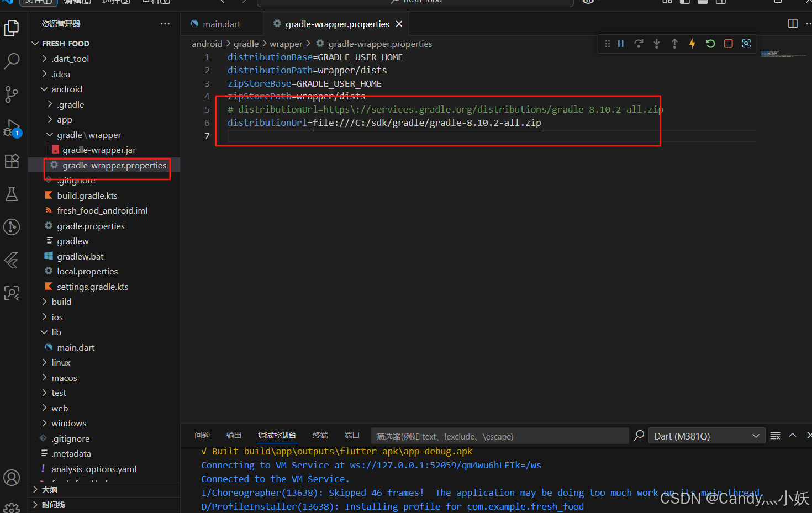This screenshot has width=812, height=513.
Task: Pause the debugged program
Action: point(621,44)
